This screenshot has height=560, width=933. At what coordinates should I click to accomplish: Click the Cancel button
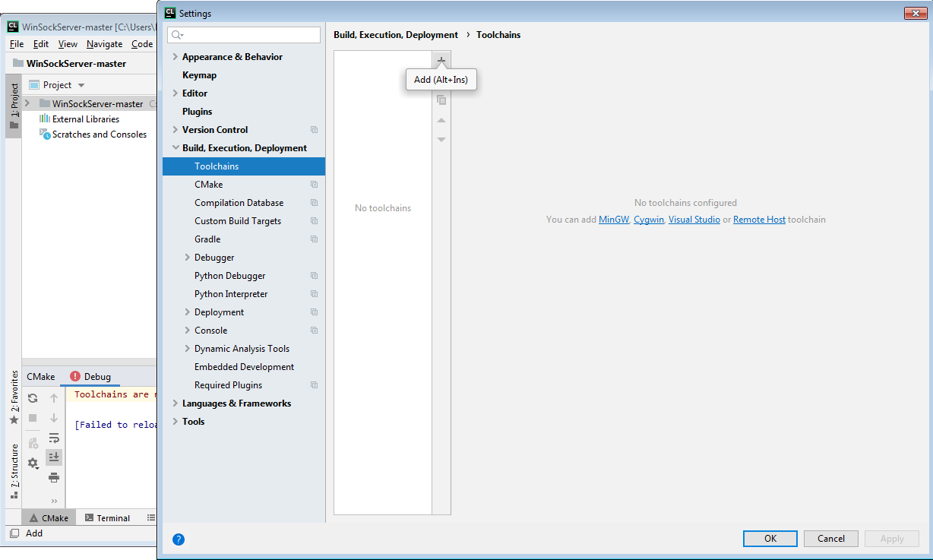[831, 539]
